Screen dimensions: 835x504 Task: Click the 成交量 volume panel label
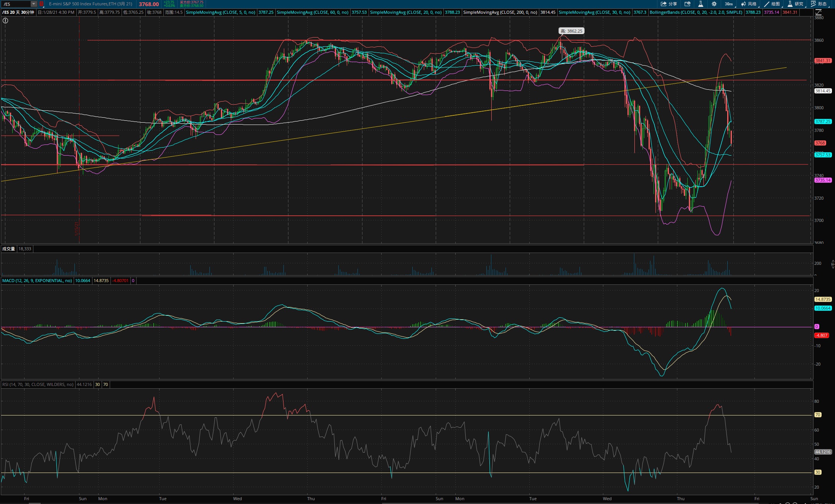8,249
